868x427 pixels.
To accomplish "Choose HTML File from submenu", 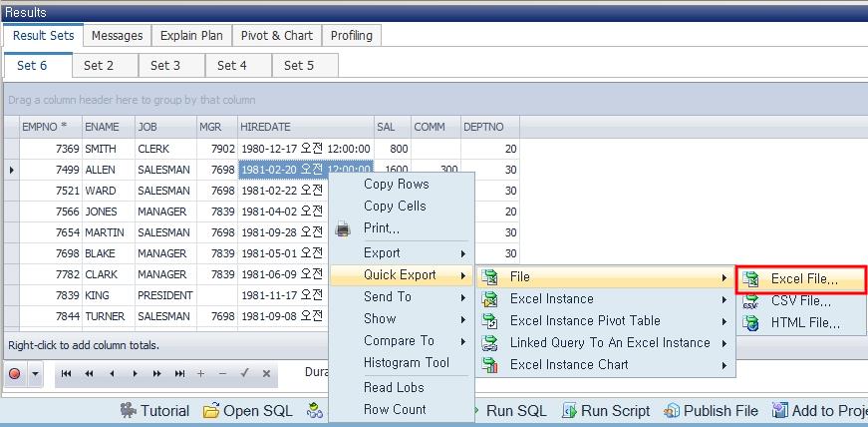I will point(804,323).
